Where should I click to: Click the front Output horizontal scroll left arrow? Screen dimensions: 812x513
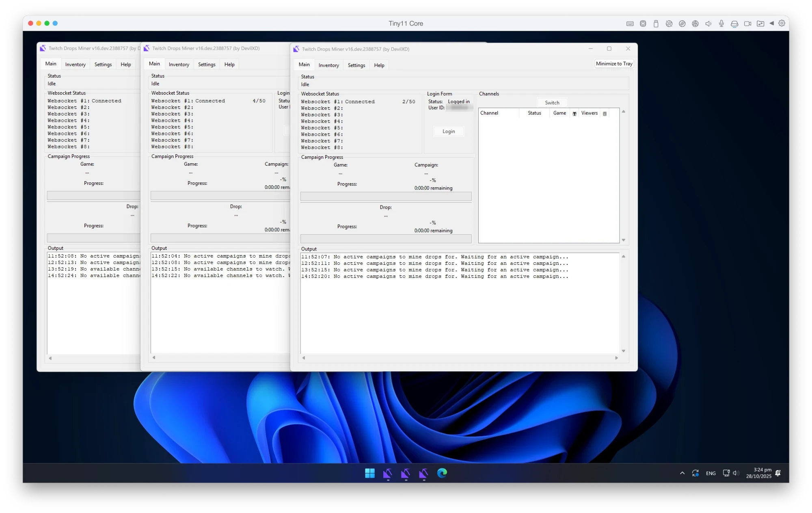pos(303,358)
